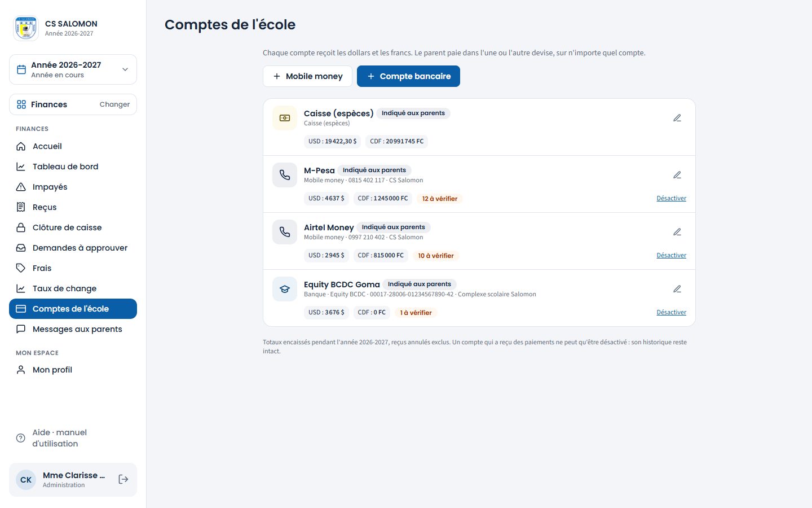Click the cash icon of Caisse account
This screenshot has height=508, width=812.
pos(285,118)
